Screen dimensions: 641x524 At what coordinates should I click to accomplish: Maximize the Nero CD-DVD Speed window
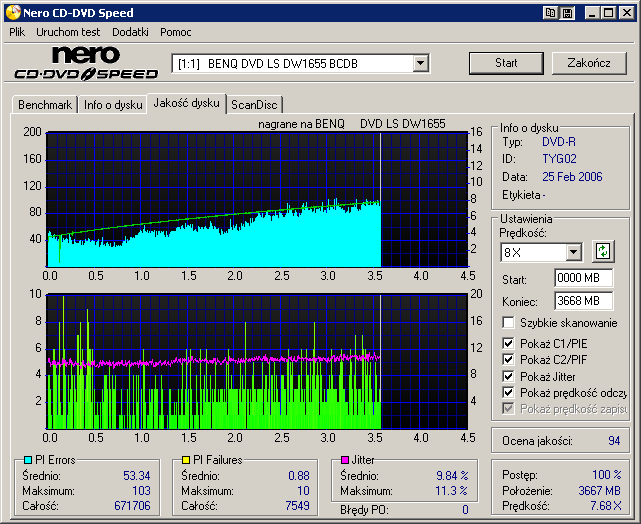click(x=609, y=13)
